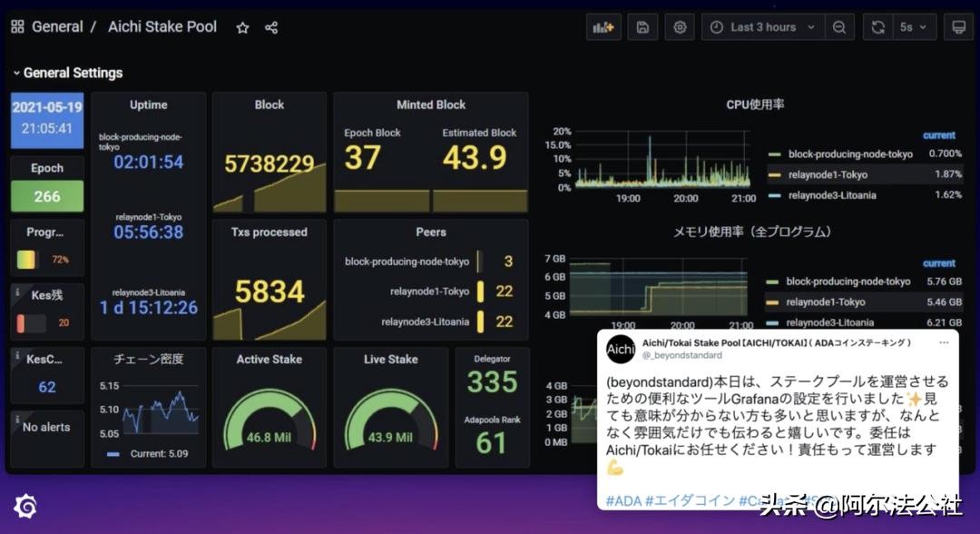The height and width of the screenshot is (534, 980).
Task: Toggle relaynode1-Tokyo series in CPU legend
Action: (x=828, y=174)
